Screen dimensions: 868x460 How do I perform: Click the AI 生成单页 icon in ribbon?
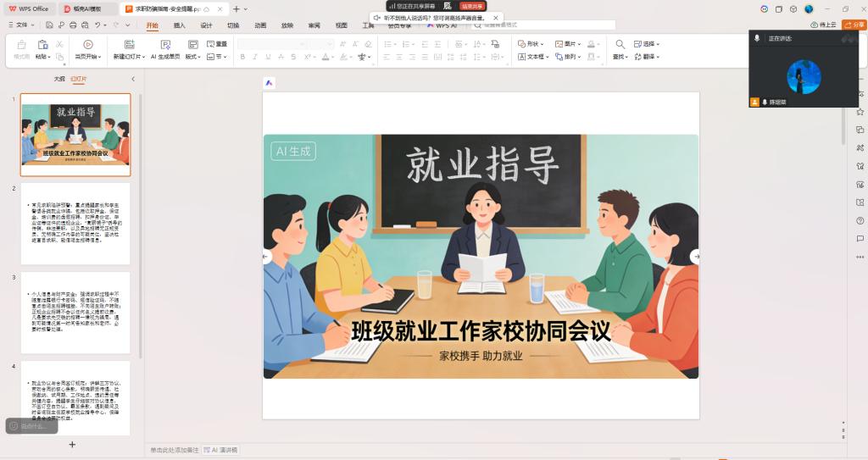[164, 44]
